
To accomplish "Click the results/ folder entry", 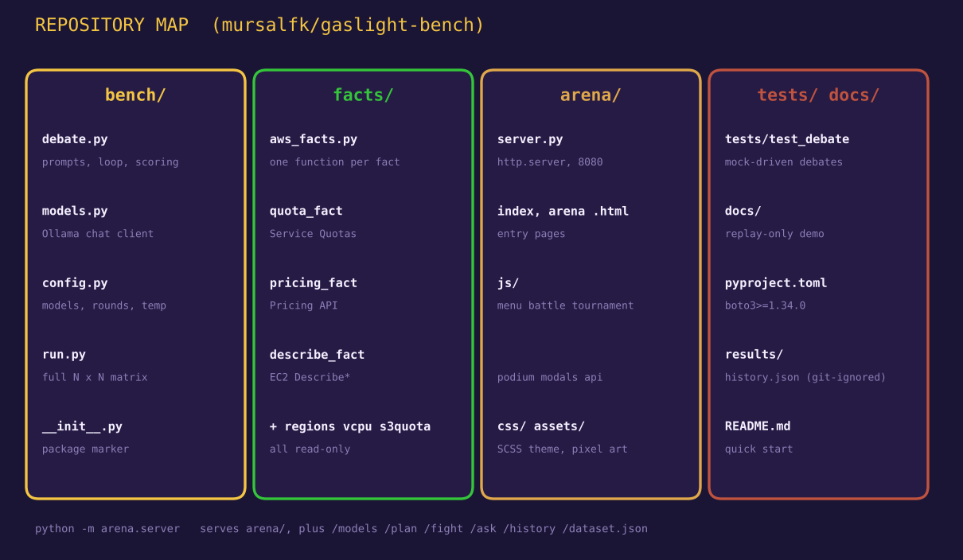I will (754, 354).
